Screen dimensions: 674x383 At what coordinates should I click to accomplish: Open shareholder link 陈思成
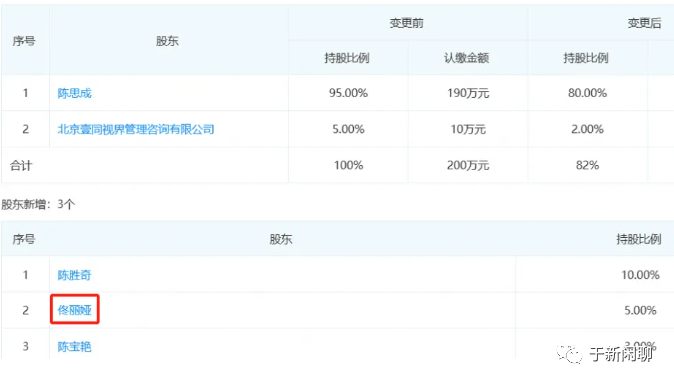[x=74, y=93]
